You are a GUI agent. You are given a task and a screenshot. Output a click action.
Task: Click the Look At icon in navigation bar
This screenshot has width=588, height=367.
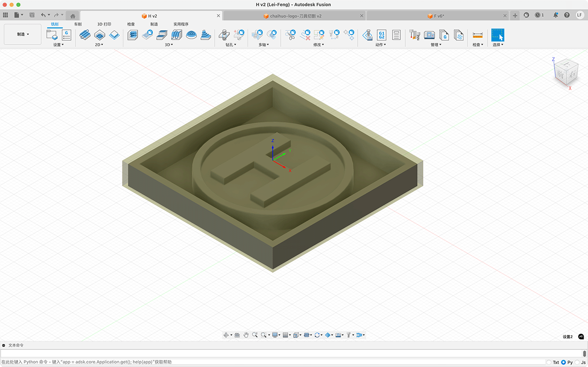[237, 335]
